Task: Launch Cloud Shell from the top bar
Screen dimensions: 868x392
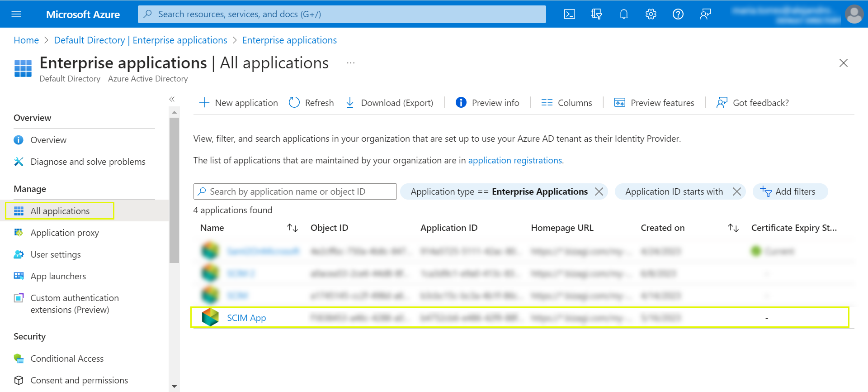Action: click(570, 14)
